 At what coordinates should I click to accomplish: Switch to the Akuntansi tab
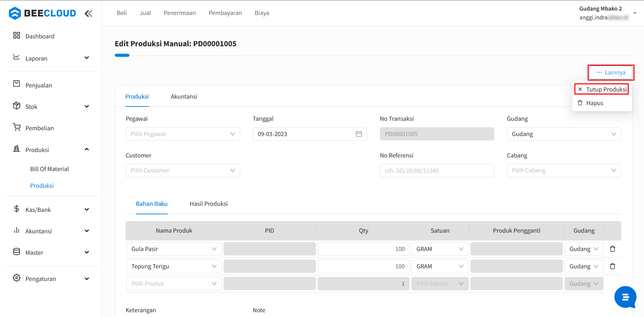pyautogui.click(x=184, y=97)
